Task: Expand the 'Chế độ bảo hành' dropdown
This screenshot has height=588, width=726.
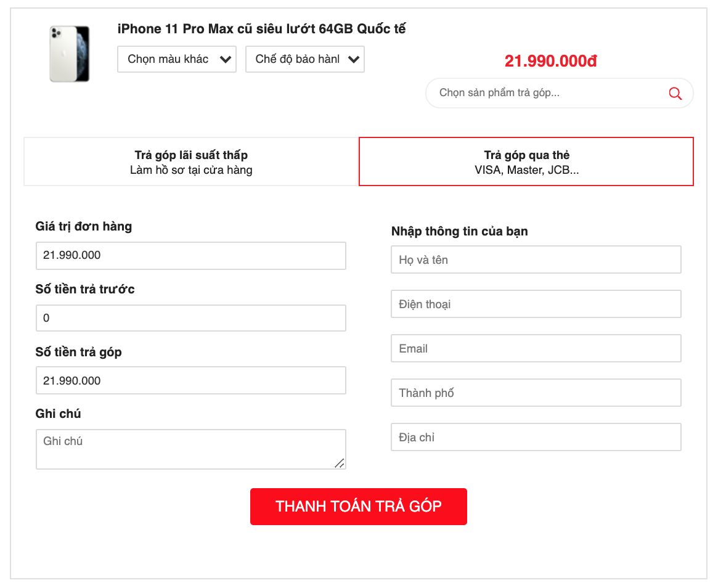Action: (304, 59)
